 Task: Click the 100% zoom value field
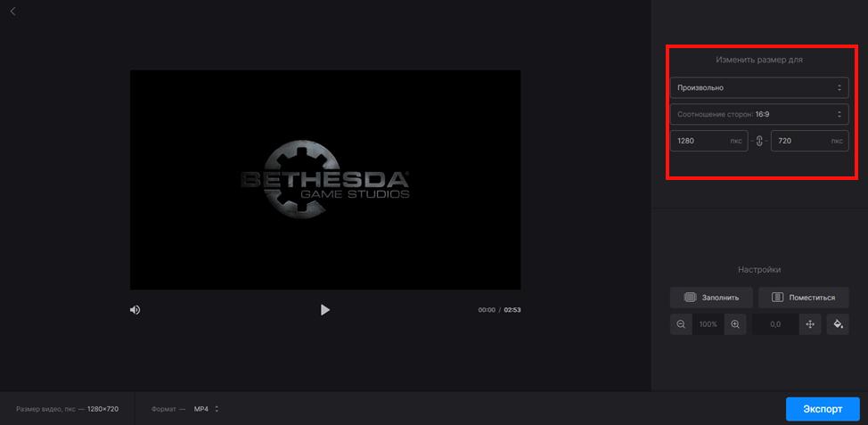708,325
